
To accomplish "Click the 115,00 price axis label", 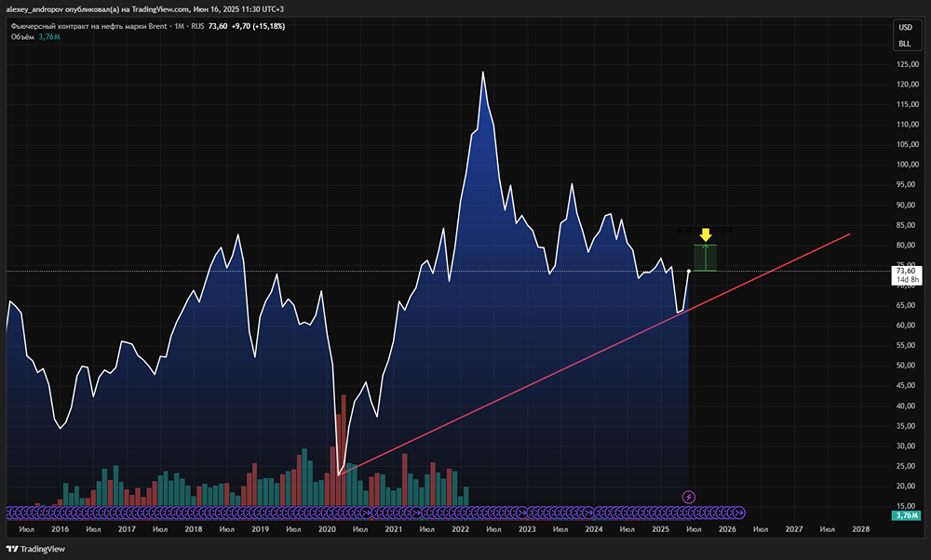I will click(x=908, y=104).
